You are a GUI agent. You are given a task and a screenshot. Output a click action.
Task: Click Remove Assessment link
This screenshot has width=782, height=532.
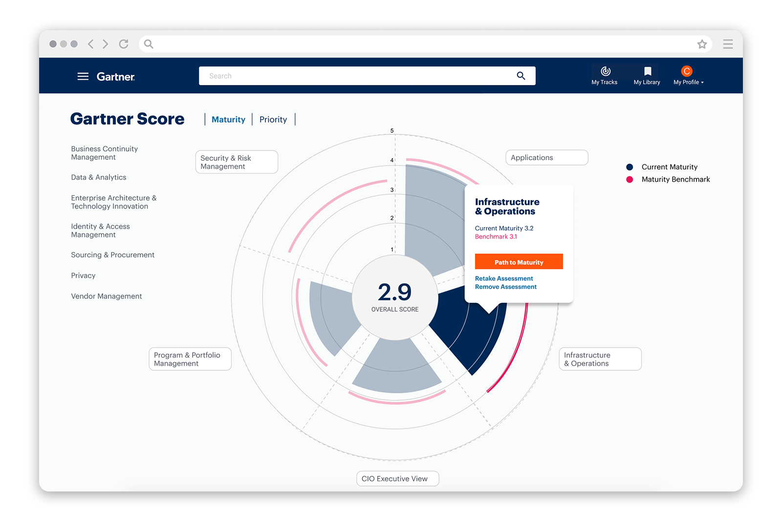tap(506, 287)
